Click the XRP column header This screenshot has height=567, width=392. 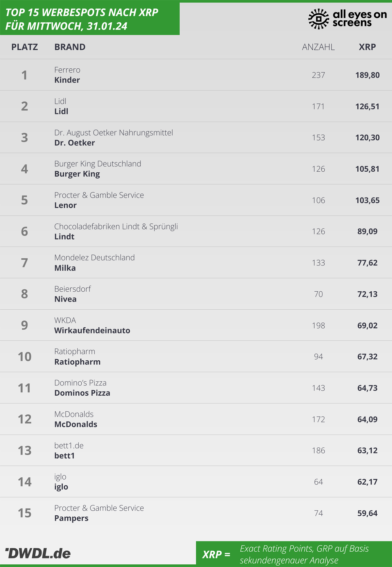coord(367,47)
